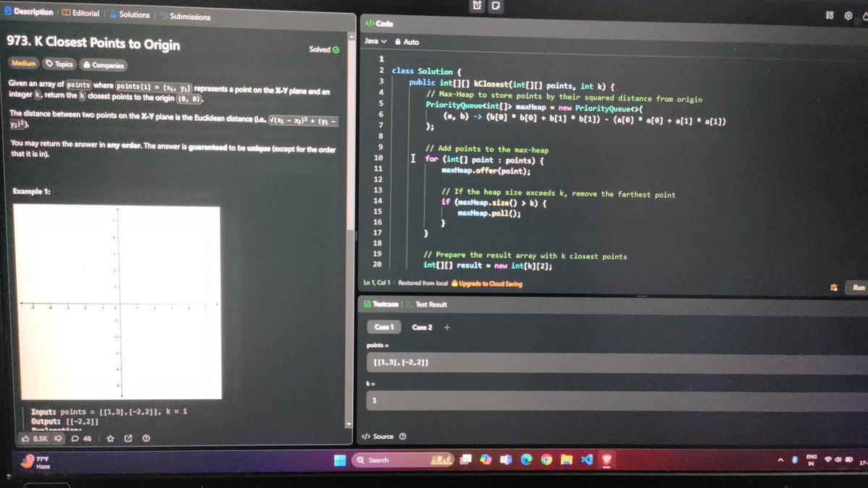Open the help question-mark icon under description
Viewport: 868px width, 488px height.
[x=146, y=438]
